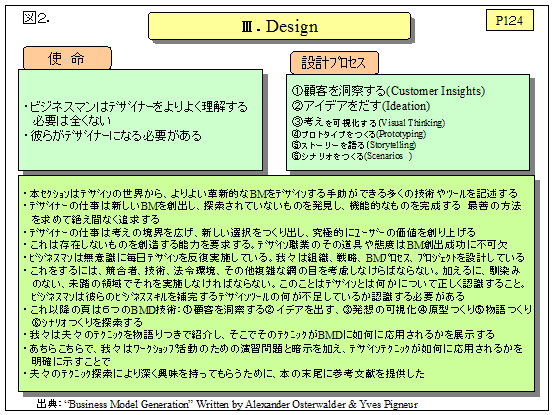Image resolution: width=553 pixels, height=415 pixels.
Task: Click line '②アイデアをだす(Ideation)'
Action: coord(361,106)
